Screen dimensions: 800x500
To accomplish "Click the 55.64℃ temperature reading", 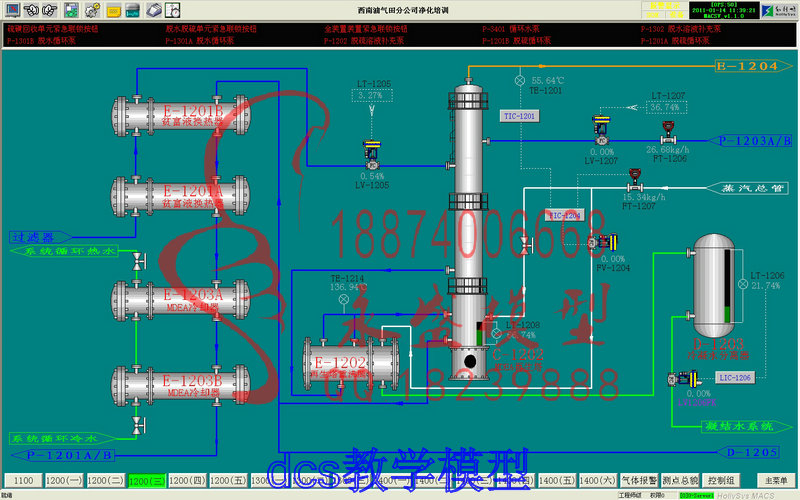I will (548, 81).
